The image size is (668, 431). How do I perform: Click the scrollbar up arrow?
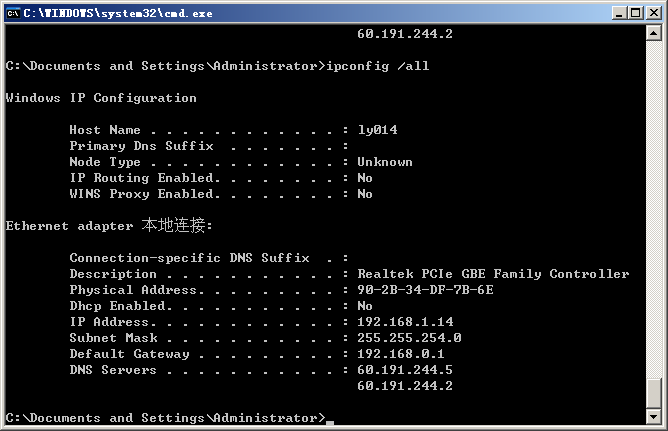click(x=655, y=34)
